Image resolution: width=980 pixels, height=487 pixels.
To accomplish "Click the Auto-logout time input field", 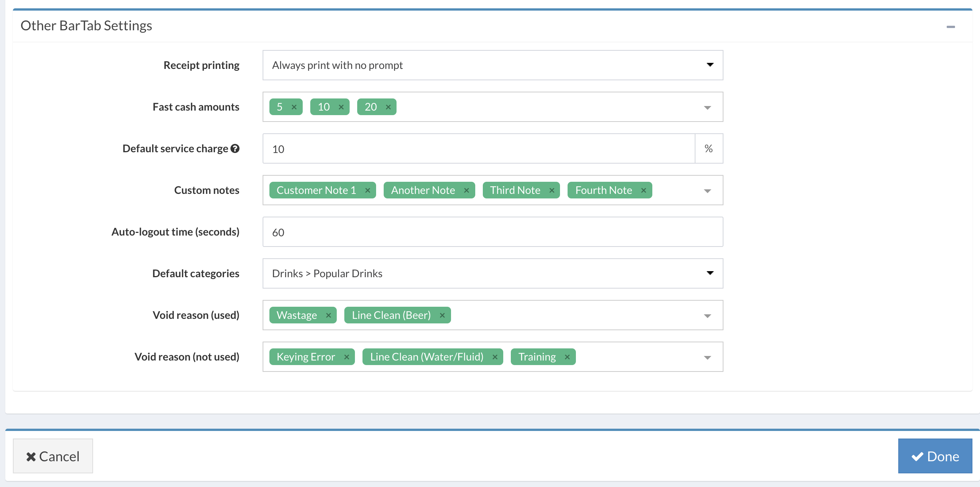I will tap(492, 232).
